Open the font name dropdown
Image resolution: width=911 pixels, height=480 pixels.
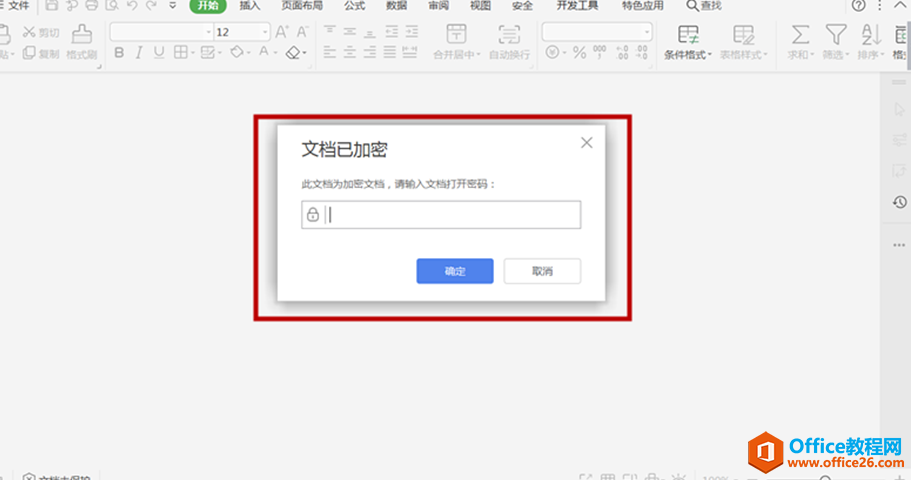[209, 32]
